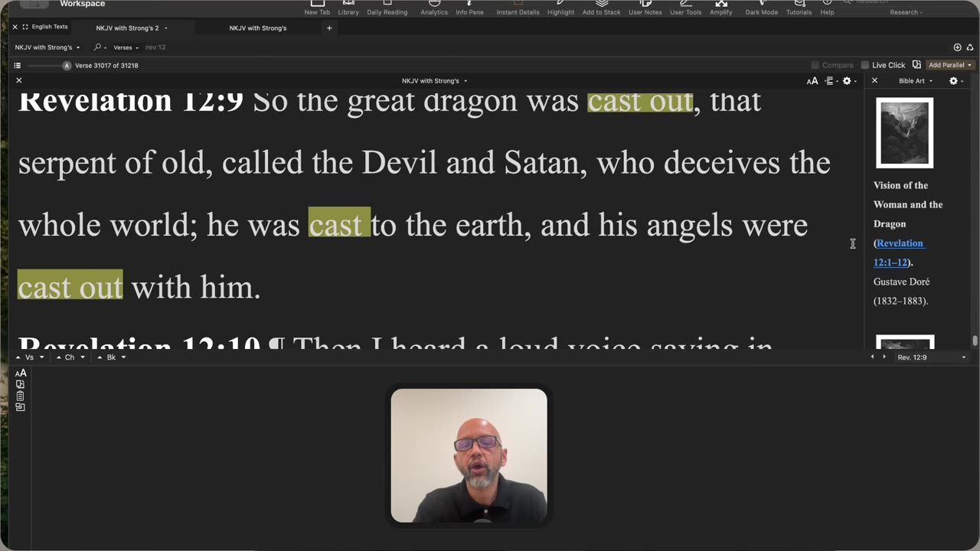
Task: Click the recycle icon on the search bar
Action: click(x=970, y=47)
